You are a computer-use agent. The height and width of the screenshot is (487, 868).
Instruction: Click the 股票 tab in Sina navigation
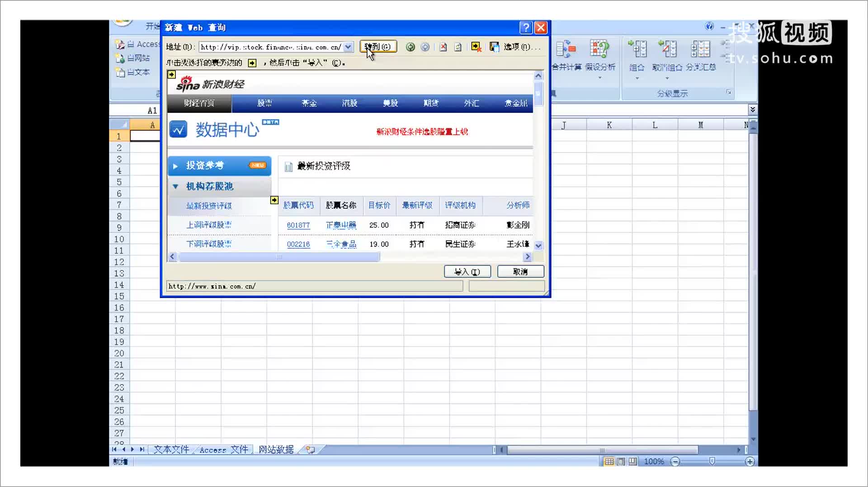tap(264, 103)
